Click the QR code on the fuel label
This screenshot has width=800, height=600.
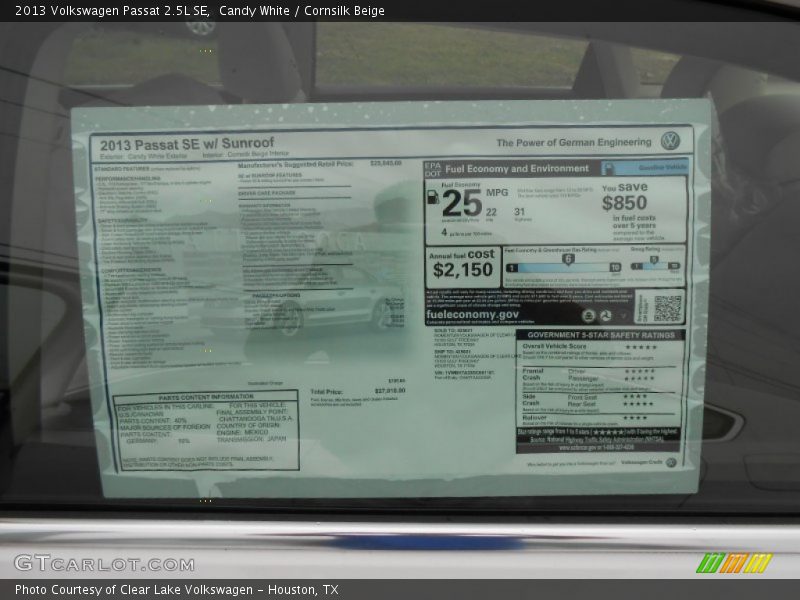(667, 308)
